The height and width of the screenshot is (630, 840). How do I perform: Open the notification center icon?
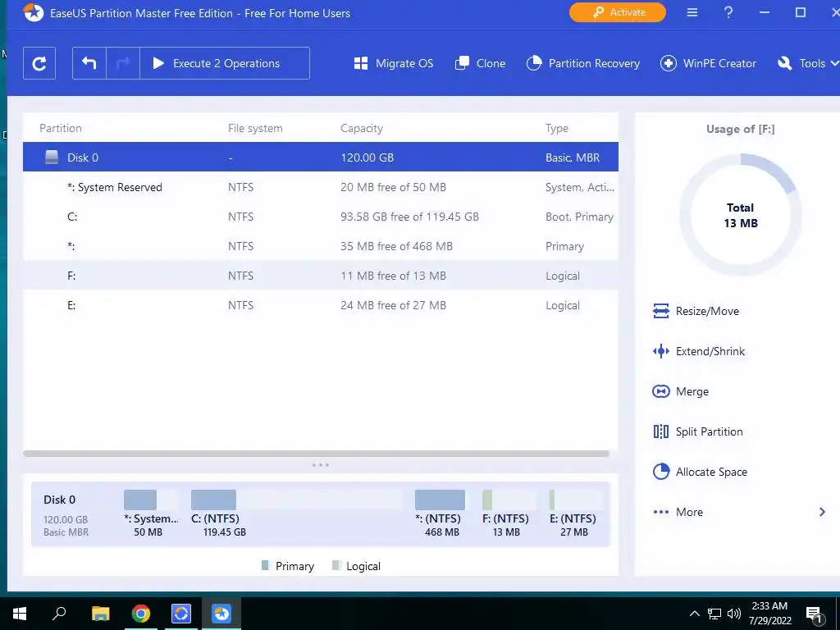[x=815, y=614]
